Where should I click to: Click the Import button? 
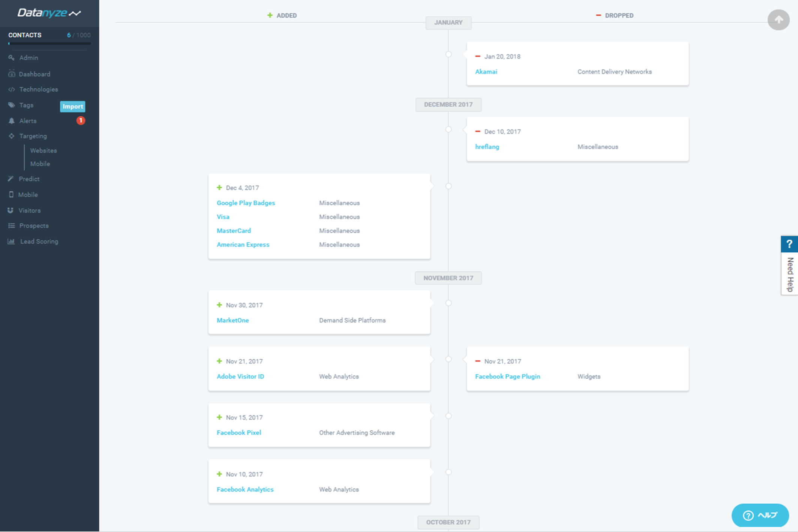[73, 106]
